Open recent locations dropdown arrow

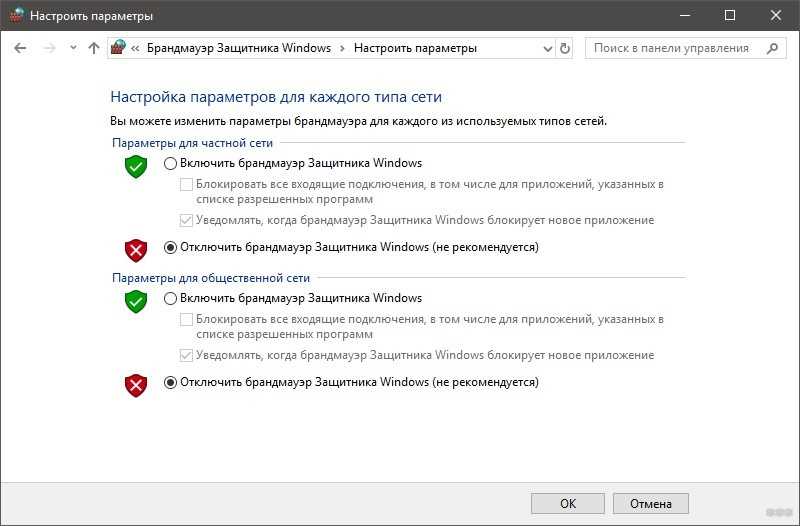point(73,48)
